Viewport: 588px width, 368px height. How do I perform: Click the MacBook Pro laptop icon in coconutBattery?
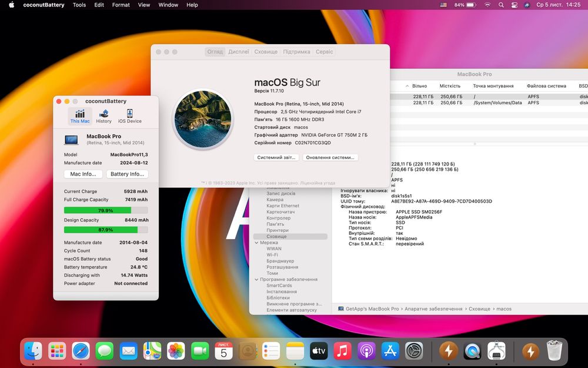click(x=71, y=140)
